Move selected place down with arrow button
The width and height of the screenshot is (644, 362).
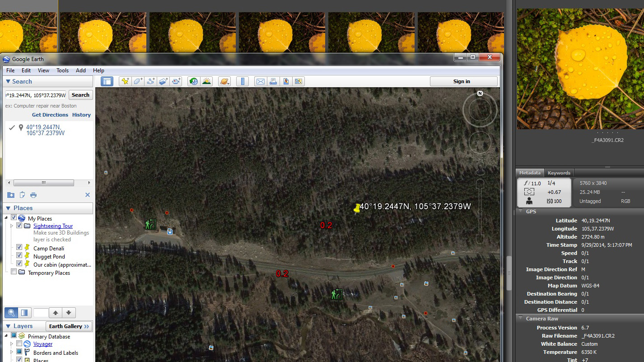pyautogui.click(x=69, y=312)
